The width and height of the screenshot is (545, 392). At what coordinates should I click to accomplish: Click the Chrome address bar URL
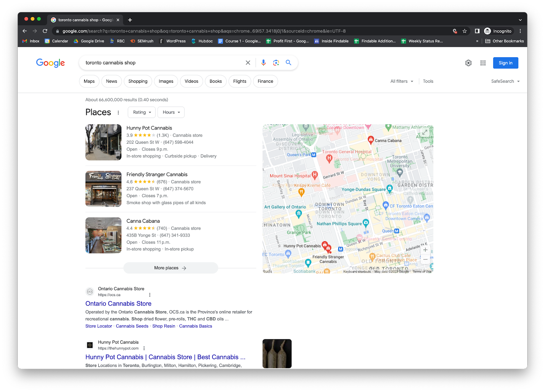click(204, 31)
